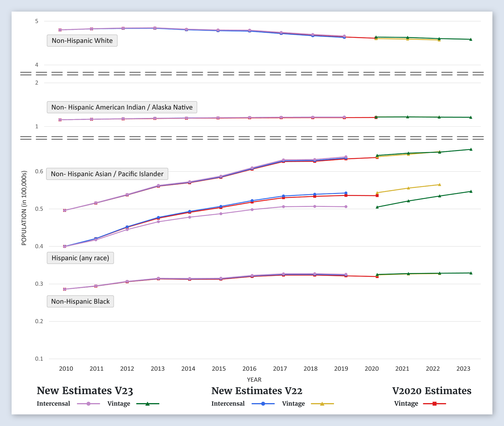
Task: Click the POPULATION y-axis title
Action: point(24,208)
